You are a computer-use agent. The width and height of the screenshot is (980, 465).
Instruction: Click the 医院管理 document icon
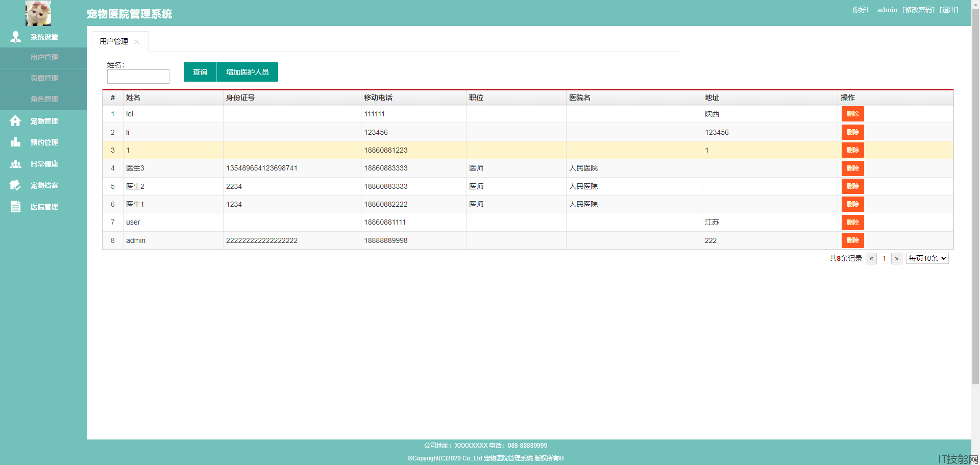pos(16,207)
